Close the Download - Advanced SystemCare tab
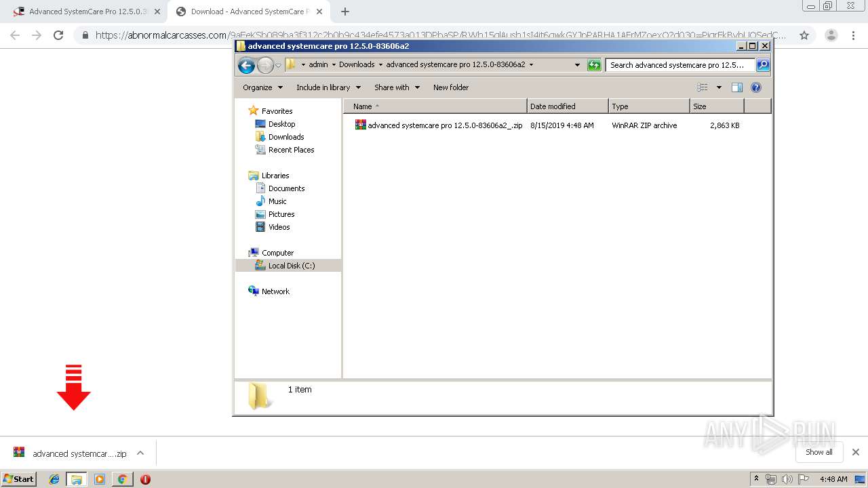The width and height of the screenshot is (868, 488). point(319,12)
